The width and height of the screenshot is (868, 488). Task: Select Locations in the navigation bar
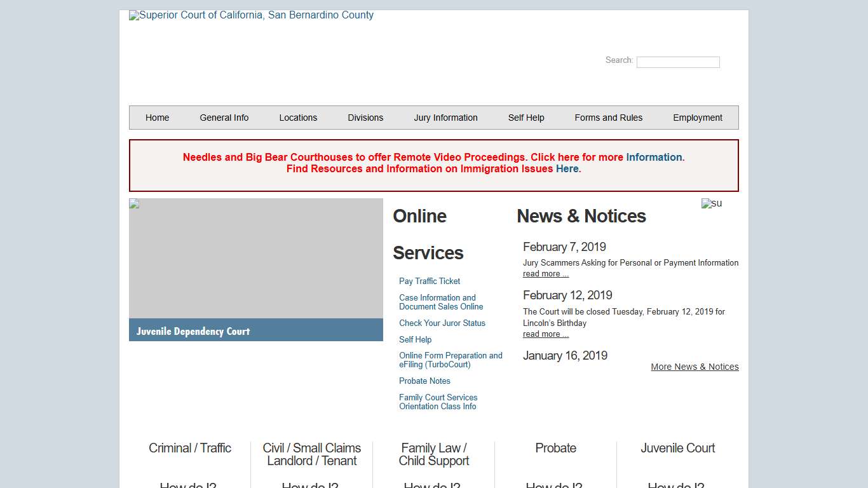[x=298, y=118]
